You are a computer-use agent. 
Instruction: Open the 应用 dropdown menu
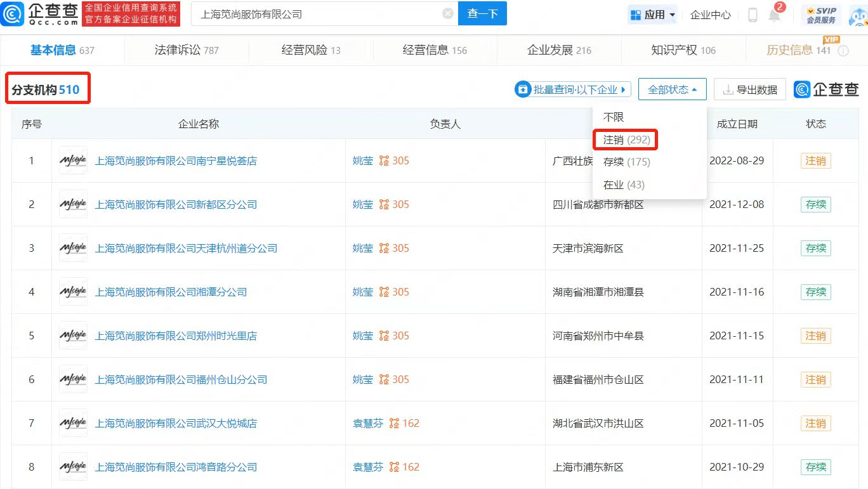652,15
